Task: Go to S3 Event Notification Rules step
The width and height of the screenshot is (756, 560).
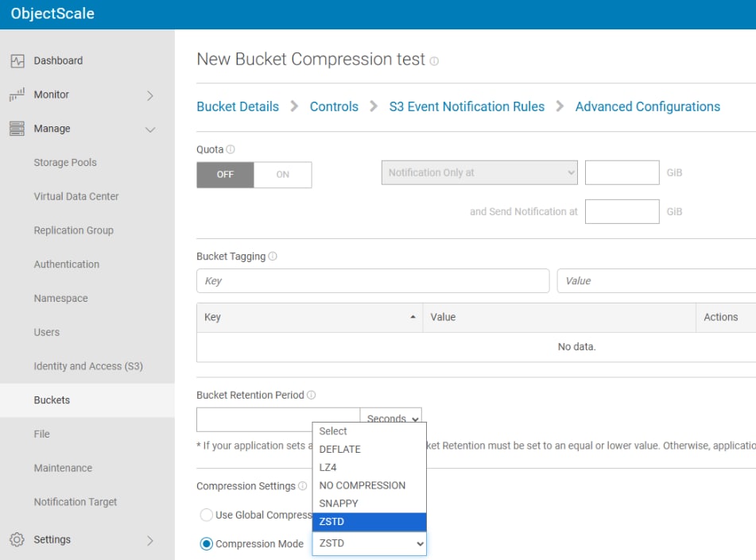Action: pos(467,106)
